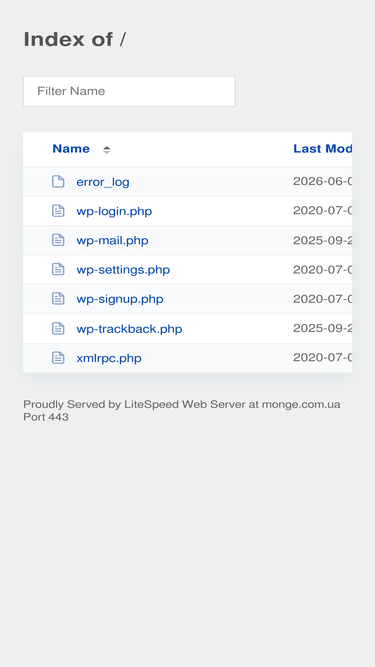Open the wp-signup.php link

coord(119,299)
